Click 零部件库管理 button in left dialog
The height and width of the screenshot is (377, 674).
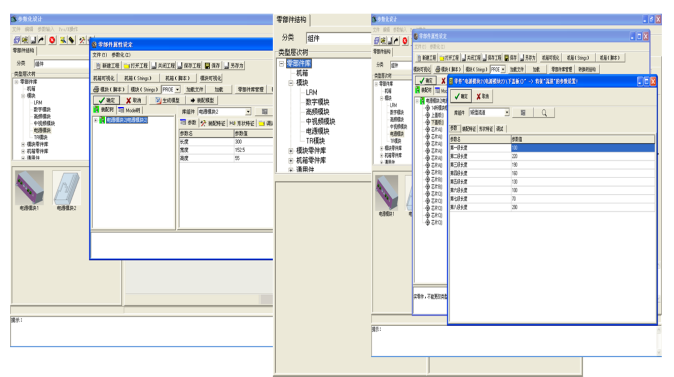251,89
